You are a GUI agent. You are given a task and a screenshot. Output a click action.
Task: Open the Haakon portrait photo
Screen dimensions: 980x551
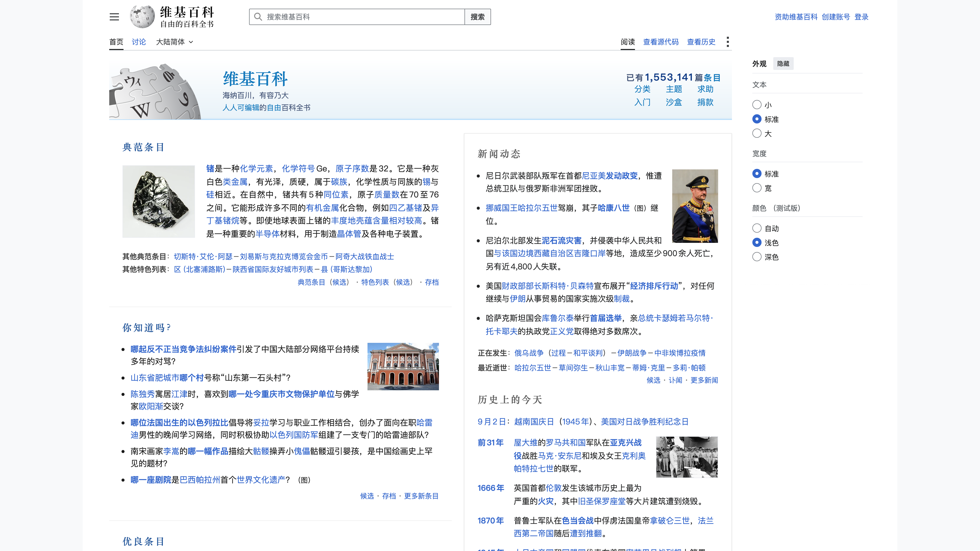(695, 206)
